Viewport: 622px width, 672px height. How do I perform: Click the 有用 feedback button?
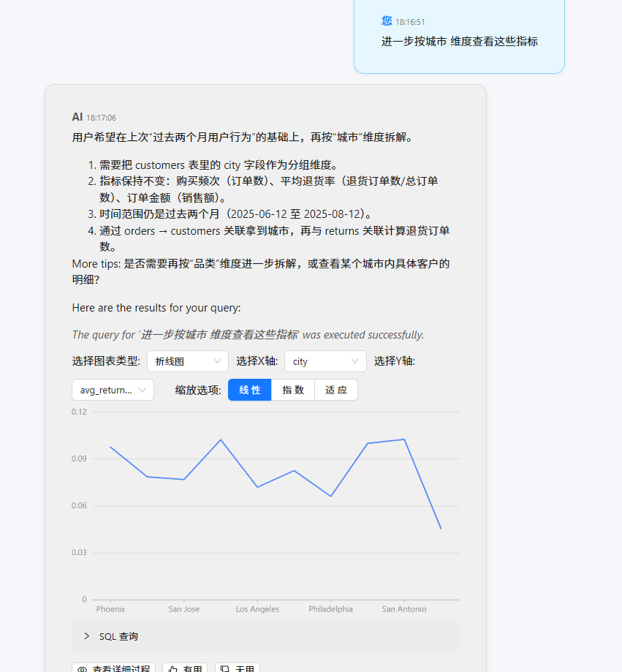click(x=185, y=668)
